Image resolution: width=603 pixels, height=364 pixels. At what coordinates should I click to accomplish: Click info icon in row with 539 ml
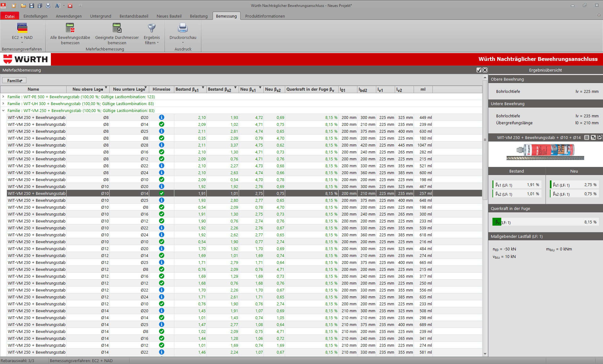[x=161, y=228]
